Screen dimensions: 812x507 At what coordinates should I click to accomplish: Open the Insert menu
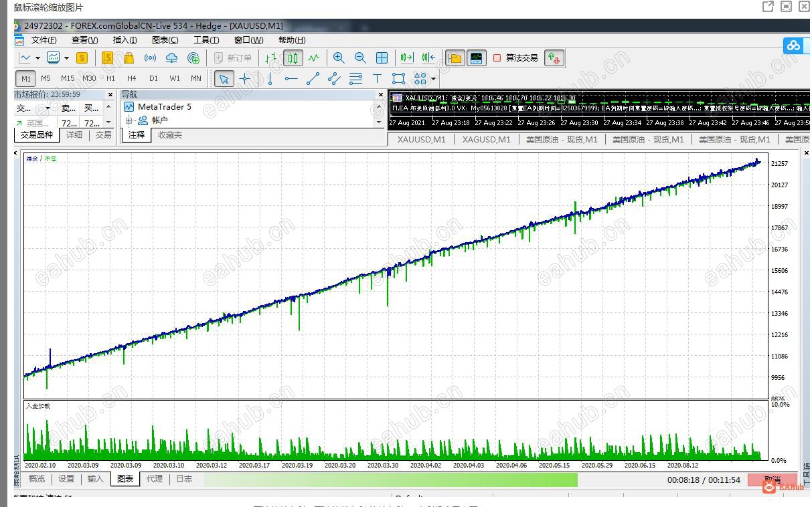[125, 40]
